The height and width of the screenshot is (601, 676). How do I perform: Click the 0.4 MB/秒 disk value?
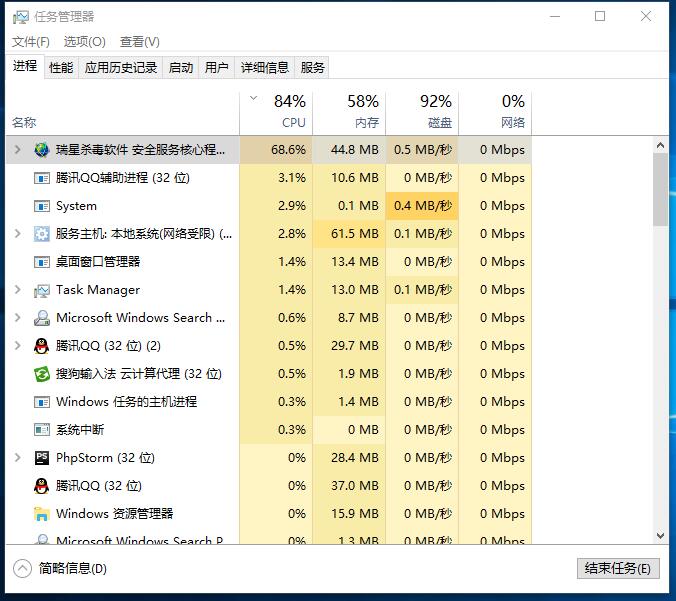423,206
